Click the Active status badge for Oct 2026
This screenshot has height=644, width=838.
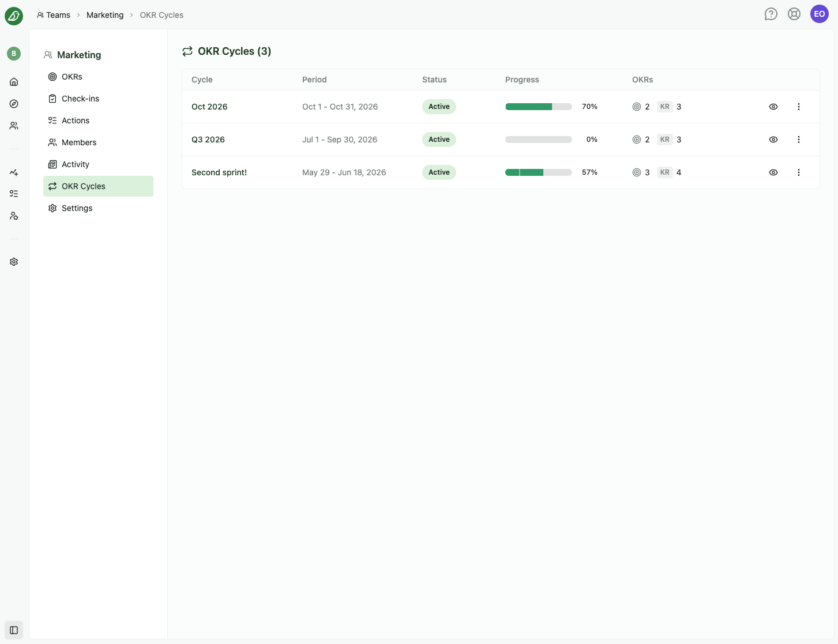coord(439,107)
